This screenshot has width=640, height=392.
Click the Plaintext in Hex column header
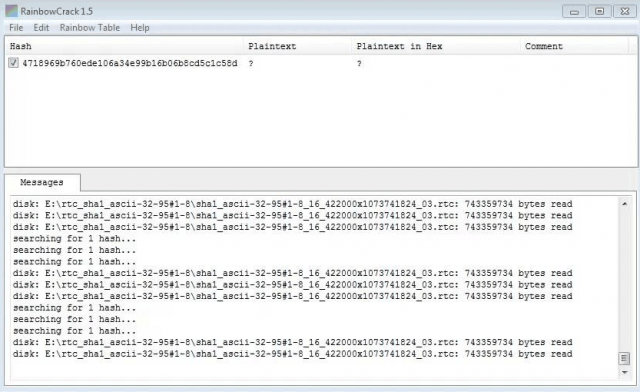coord(436,46)
